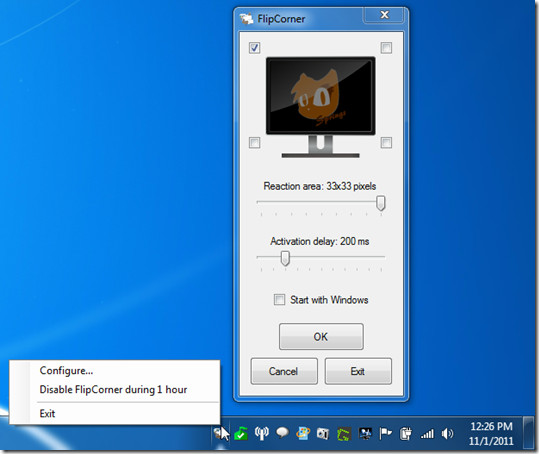Click the OK button
539x454 pixels.
[x=321, y=336]
